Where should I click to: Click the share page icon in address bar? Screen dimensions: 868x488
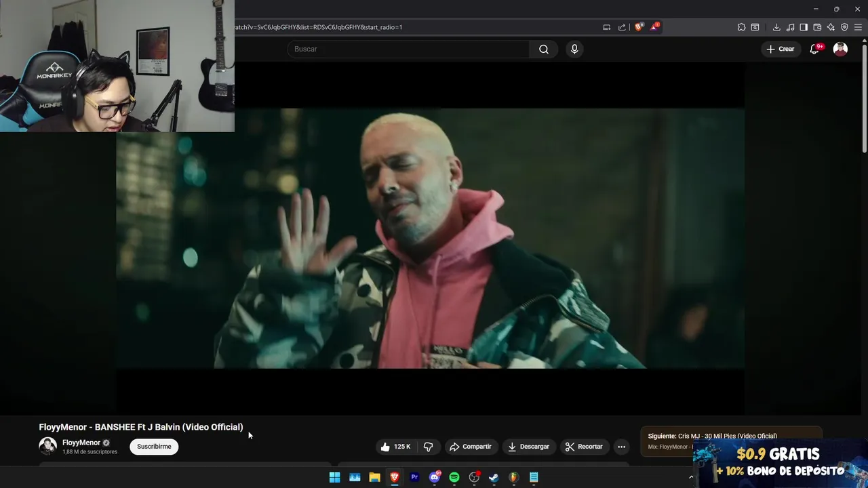pyautogui.click(x=622, y=27)
